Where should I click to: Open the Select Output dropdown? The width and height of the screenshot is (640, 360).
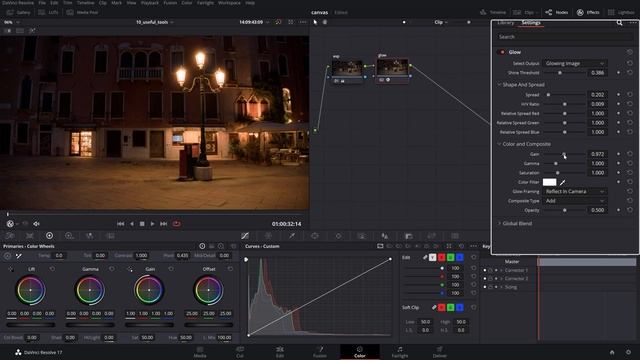tap(574, 63)
